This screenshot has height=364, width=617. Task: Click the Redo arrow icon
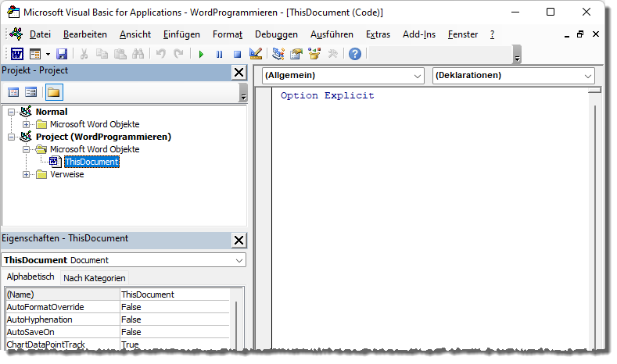click(178, 54)
